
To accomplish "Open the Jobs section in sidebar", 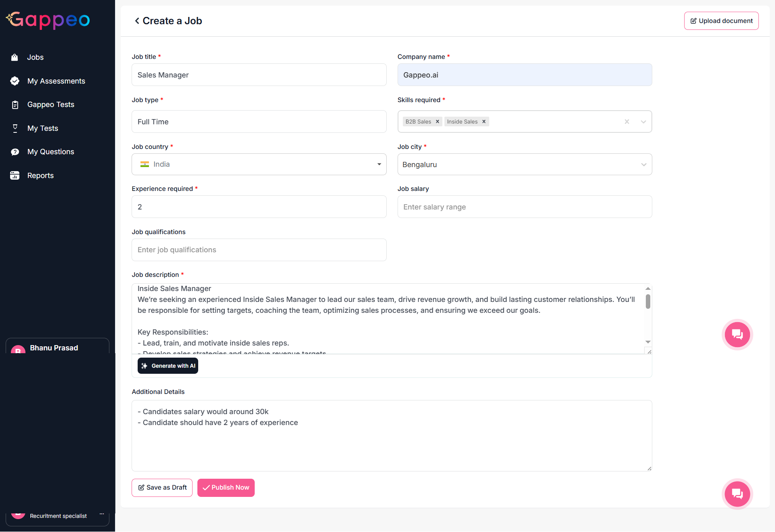I will [x=35, y=57].
